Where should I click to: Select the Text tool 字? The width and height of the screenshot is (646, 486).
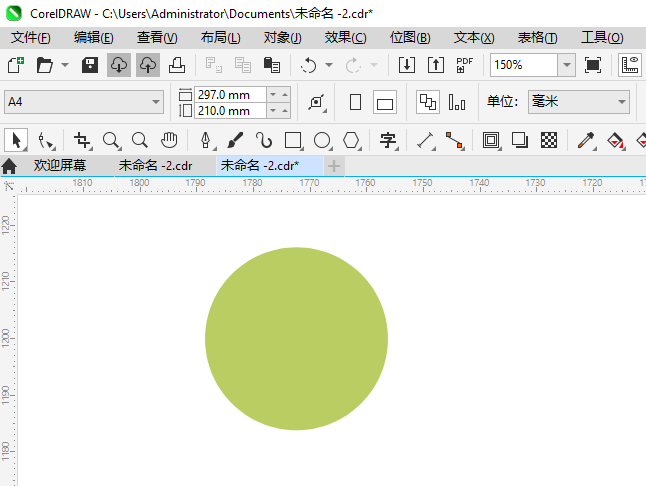[x=388, y=140]
